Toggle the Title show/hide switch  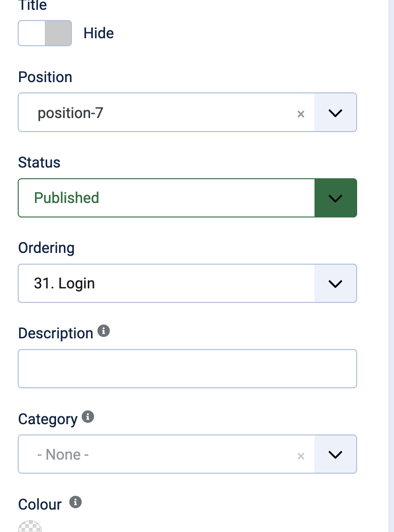tap(45, 33)
